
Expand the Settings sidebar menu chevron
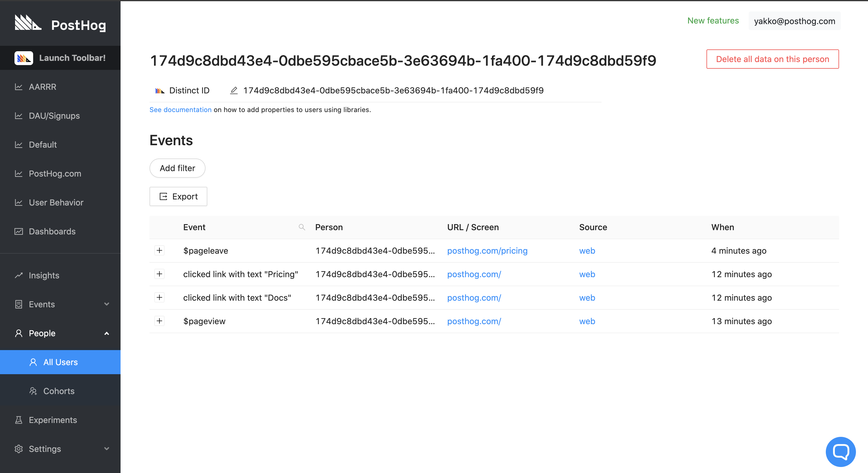(106, 448)
